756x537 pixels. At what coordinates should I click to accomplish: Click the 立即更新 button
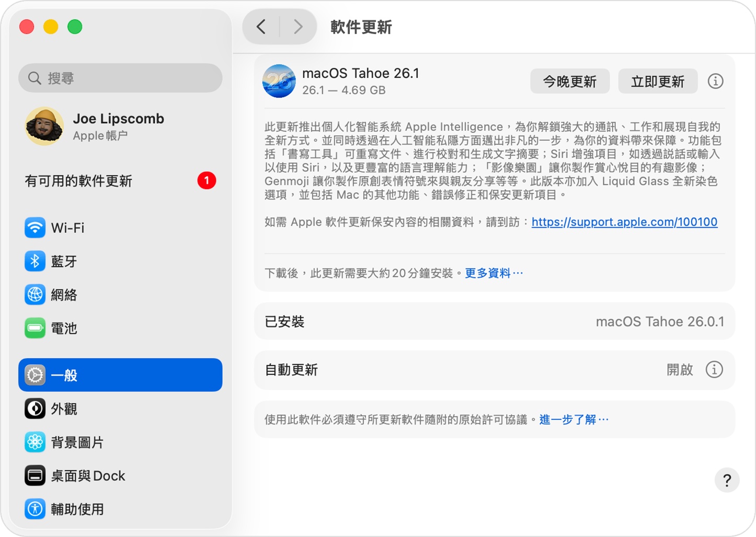coord(658,81)
